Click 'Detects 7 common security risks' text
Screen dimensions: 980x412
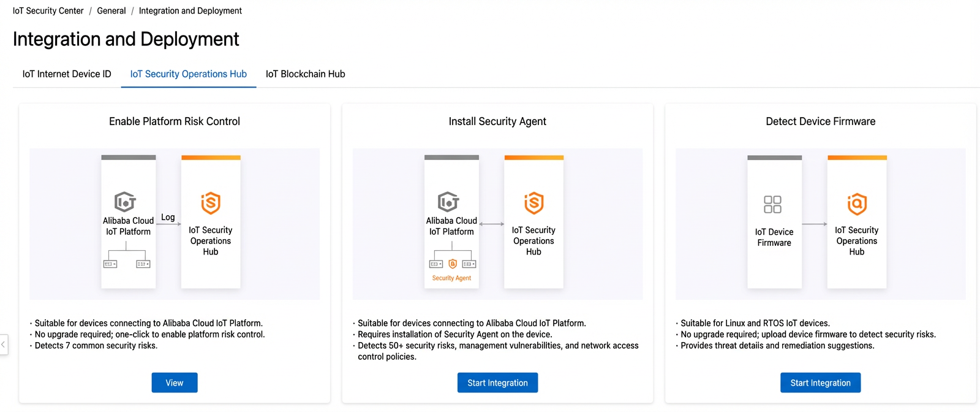[96, 346]
